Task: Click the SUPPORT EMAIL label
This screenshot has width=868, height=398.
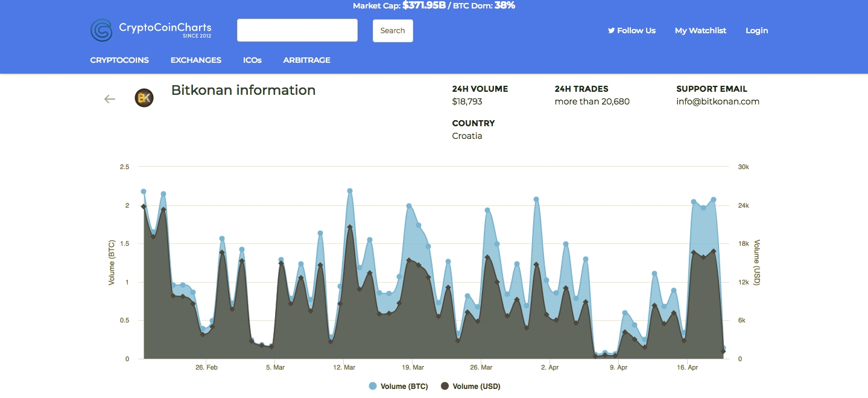Action: point(712,89)
